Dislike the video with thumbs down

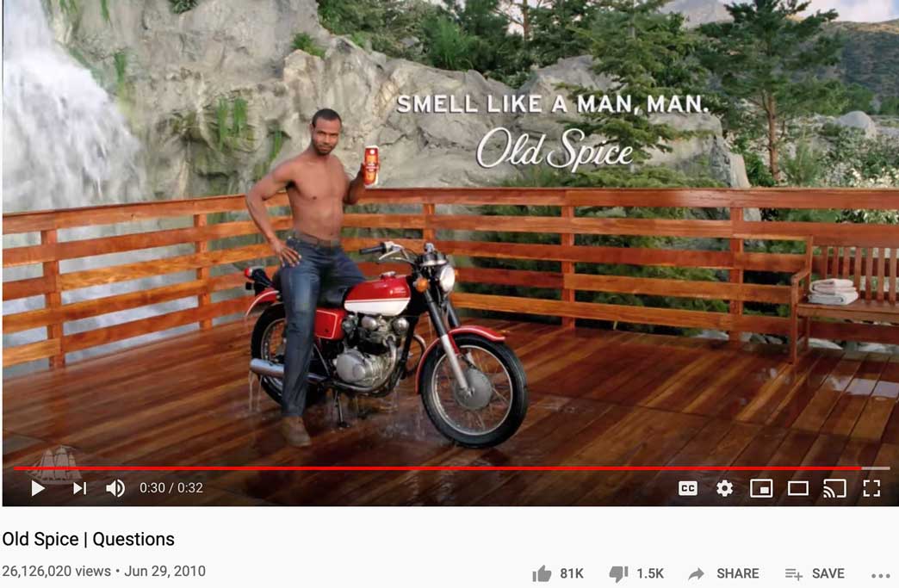point(618,573)
